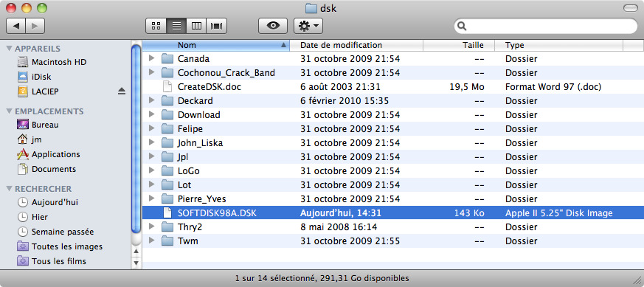Expand the Thry2 folder triangle
Viewport: 644px width, 287px height.
(151, 227)
